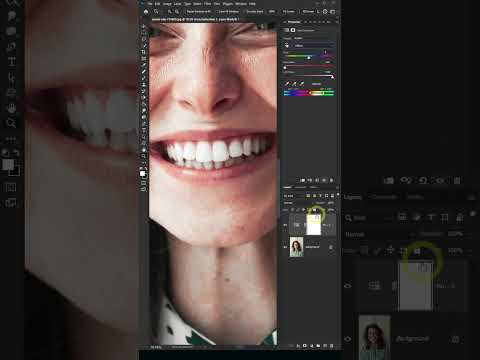Select the Background layer thumbnail
The height and width of the screenshot is (360, 480).
296,247
